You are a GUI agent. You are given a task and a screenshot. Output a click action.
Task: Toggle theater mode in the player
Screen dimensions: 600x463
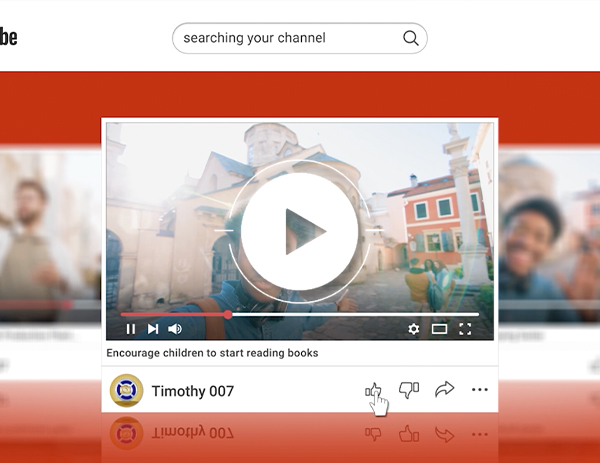pyautogui.click(x=439, y=329)
